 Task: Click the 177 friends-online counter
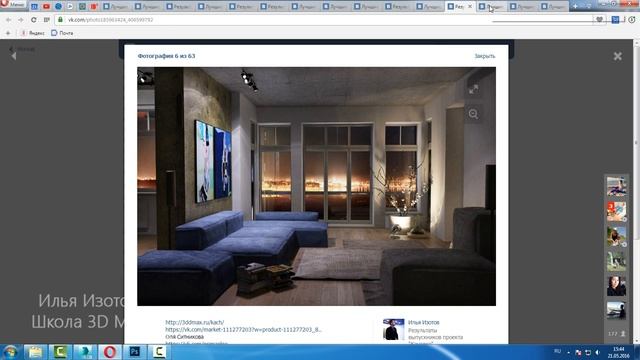point(617,334)
